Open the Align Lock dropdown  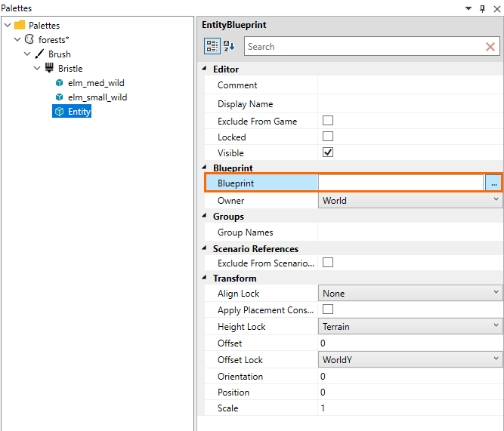tap(410, 293)
